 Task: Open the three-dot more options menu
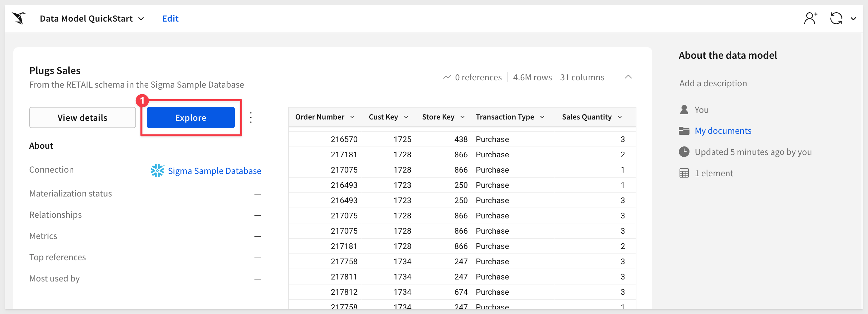[x=251, y=117]
